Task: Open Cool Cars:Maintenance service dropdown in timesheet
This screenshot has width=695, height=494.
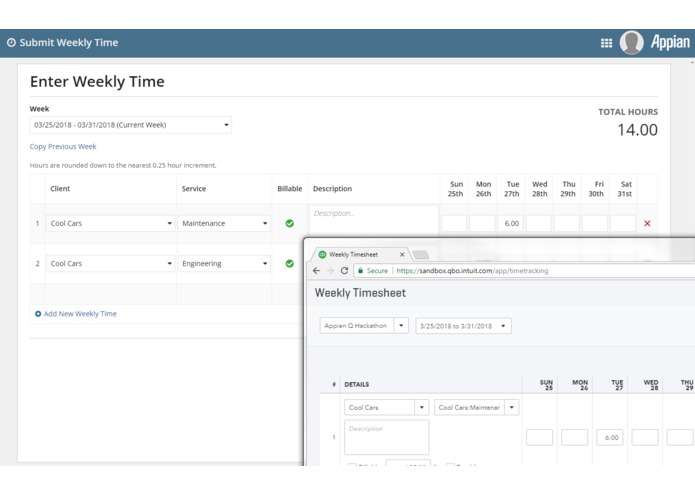Action: [x=476, y=407]
